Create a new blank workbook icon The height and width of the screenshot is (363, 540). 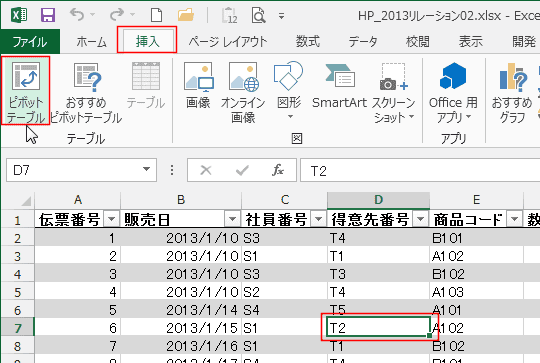156,15
